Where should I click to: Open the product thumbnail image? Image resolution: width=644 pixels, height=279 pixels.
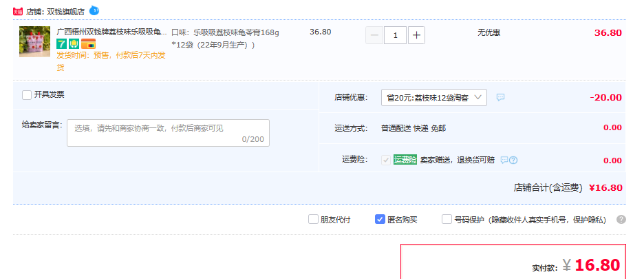34,41
